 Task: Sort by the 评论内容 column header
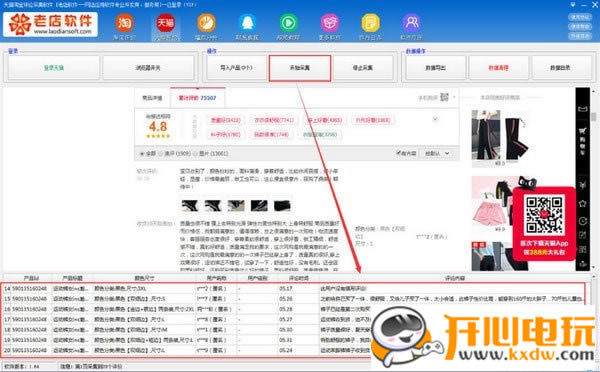455,278
